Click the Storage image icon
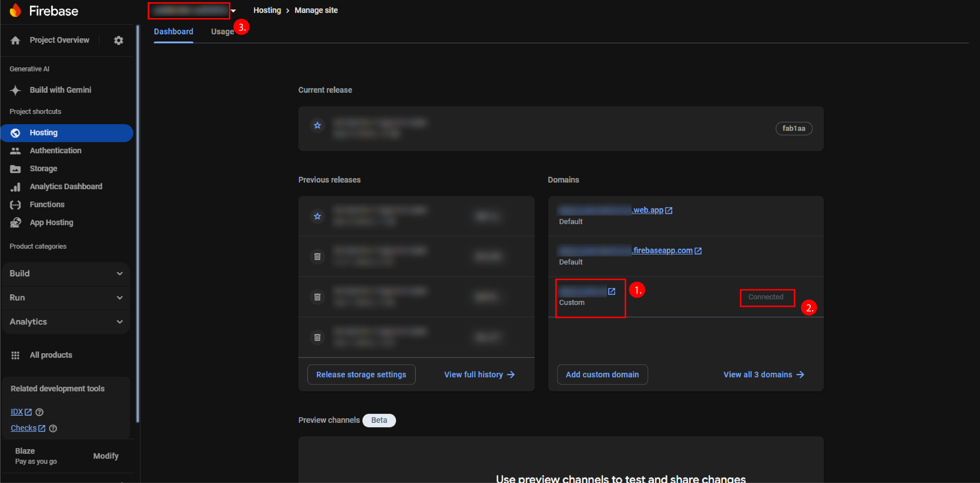 click(15, 169)
